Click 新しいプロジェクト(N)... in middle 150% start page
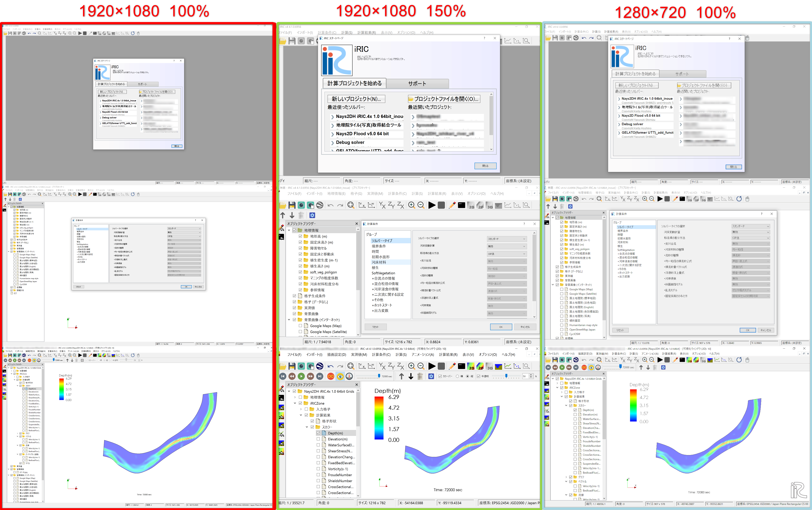The width and height of the screenshot is (812, 510). coord(356,99)
